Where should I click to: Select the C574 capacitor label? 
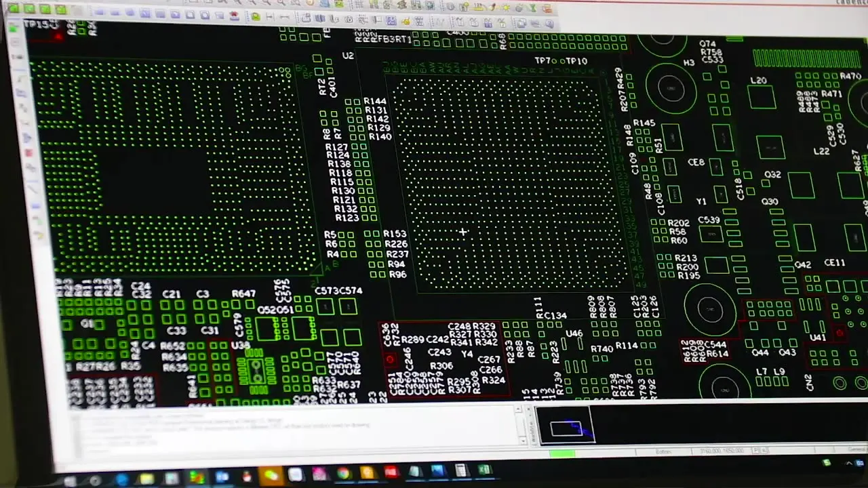click(x=351, y=291)
